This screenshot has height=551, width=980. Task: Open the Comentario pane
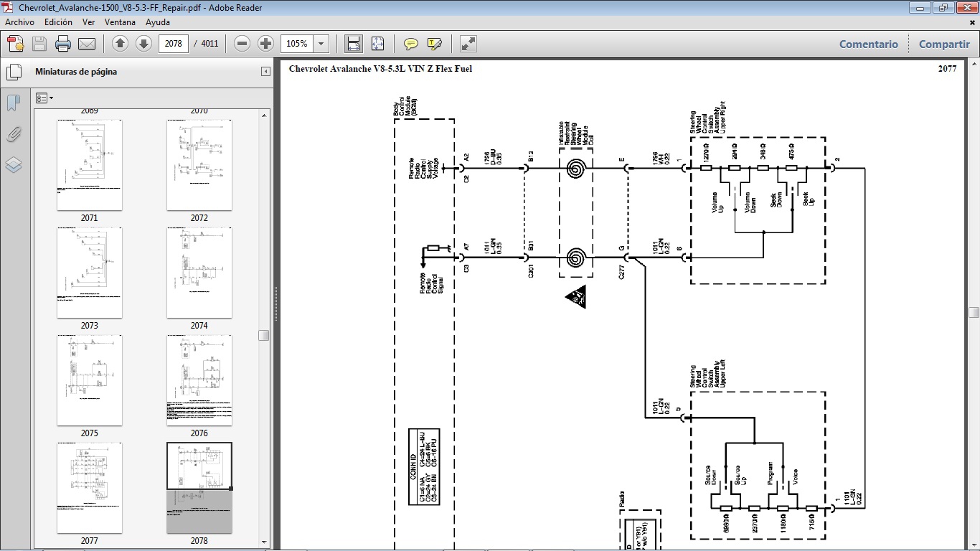(x=868, y=44)
